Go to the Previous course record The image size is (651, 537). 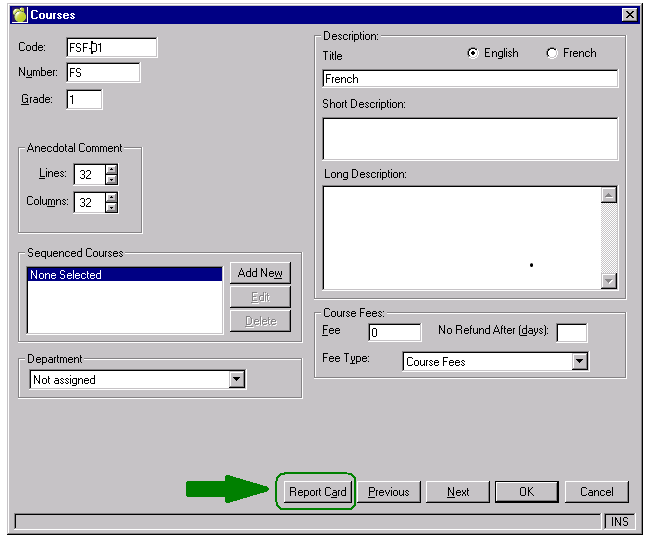coord(389,492)
